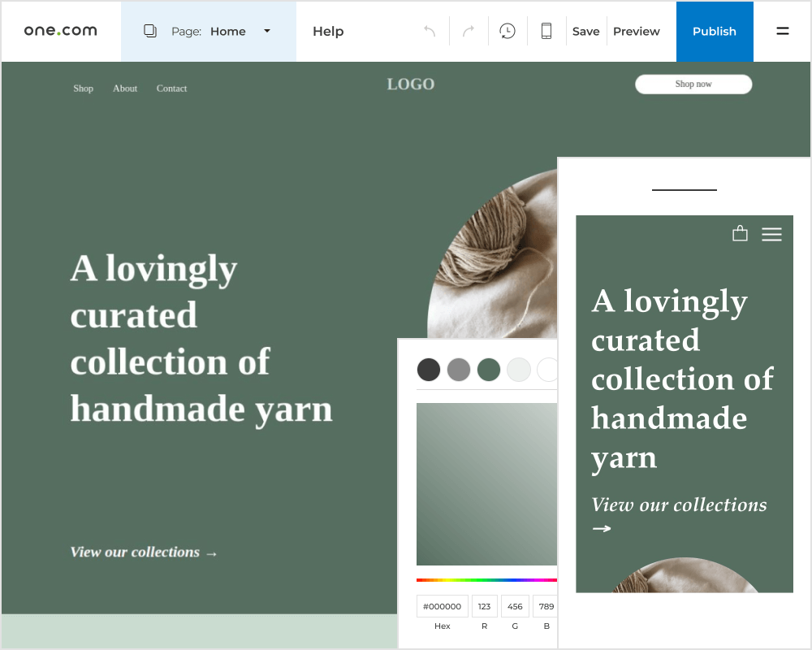Pick the white color swatch
The height and width of the screenshot is (650, 812).
(x=547, y=370)
